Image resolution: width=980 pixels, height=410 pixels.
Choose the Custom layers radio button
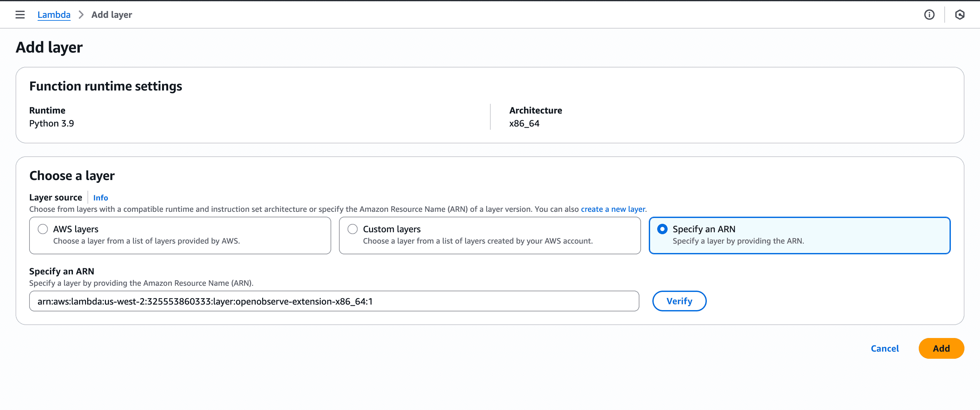(352, 229)
